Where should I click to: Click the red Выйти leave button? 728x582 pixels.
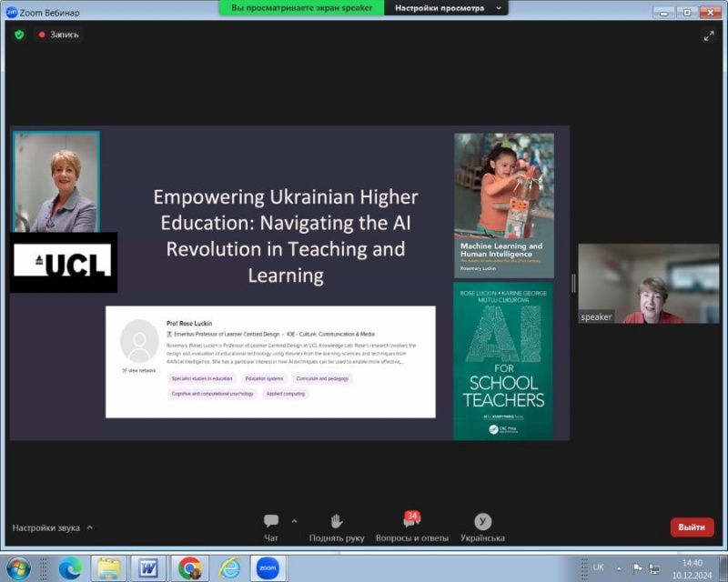pyautogui.click(x=692, y=527)
